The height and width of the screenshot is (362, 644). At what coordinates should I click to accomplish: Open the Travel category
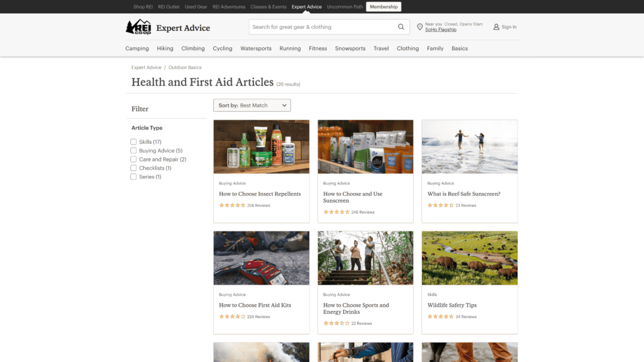coord(381,48)
